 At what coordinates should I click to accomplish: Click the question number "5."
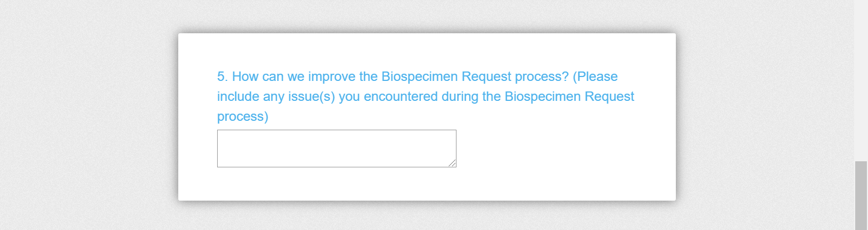(x=223, y=76)
